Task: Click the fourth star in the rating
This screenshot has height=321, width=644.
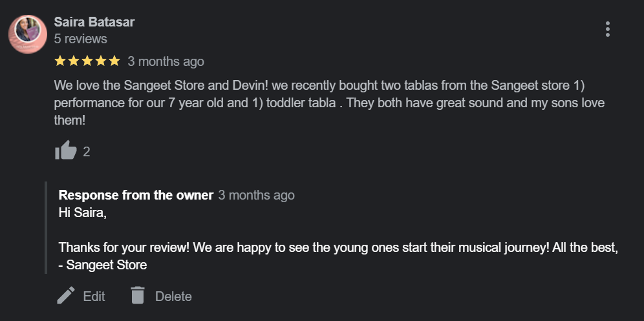Action: pos(101,61)
